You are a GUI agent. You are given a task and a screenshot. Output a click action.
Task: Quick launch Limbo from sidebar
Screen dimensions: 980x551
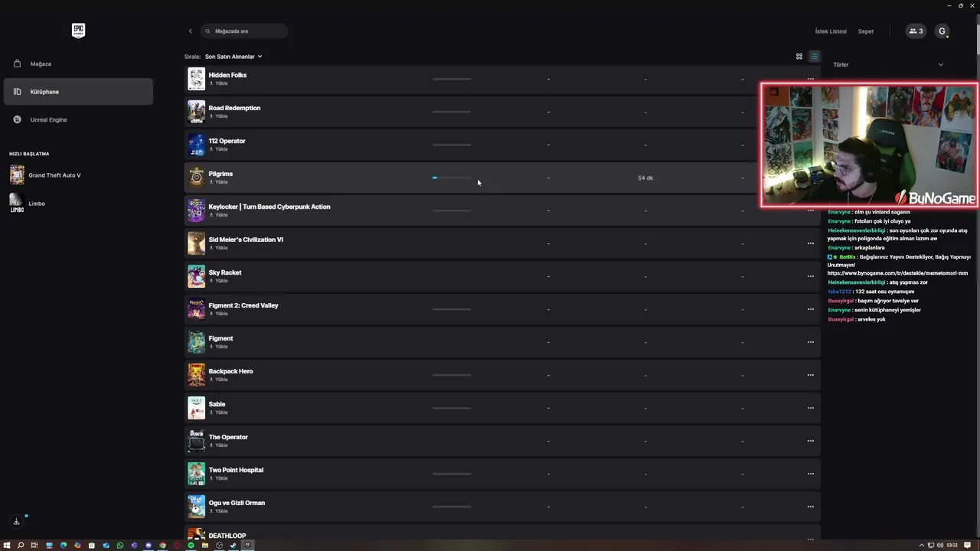point(28,204)
